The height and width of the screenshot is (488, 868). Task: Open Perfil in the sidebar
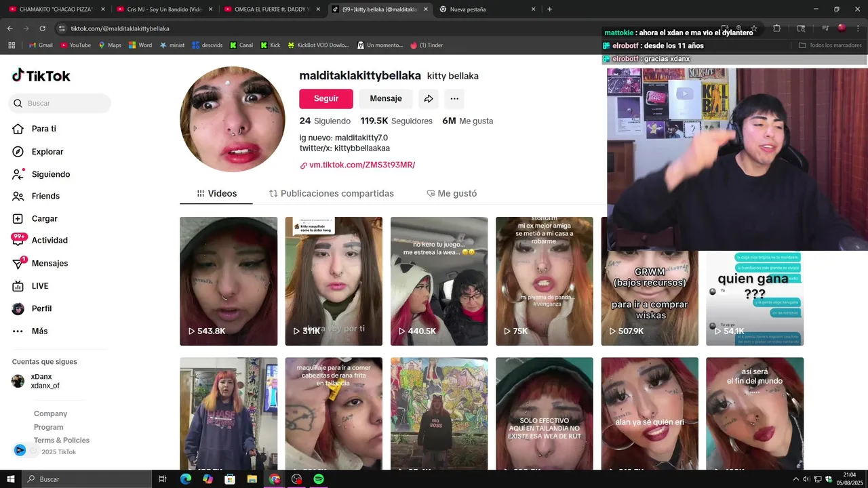click(41, 308)
